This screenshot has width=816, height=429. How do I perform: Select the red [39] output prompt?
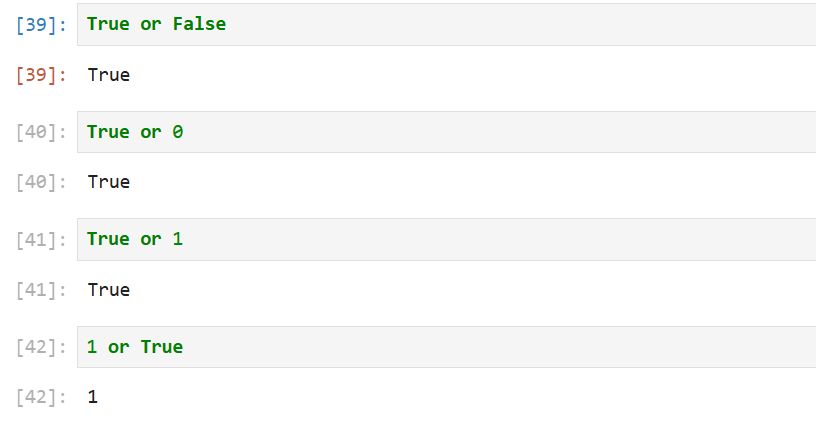pyautogui.click(x=41, y=75)
